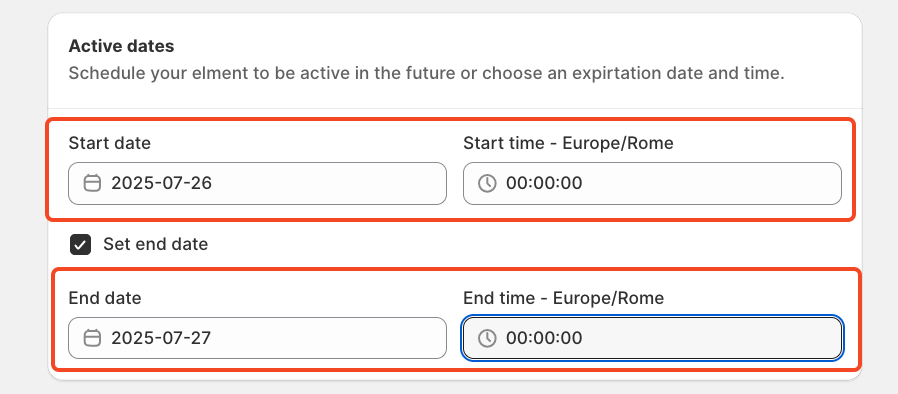Click the calendar icon in Start date field
Viewport: 898px width, 394px height.
[x=92, y=183]
